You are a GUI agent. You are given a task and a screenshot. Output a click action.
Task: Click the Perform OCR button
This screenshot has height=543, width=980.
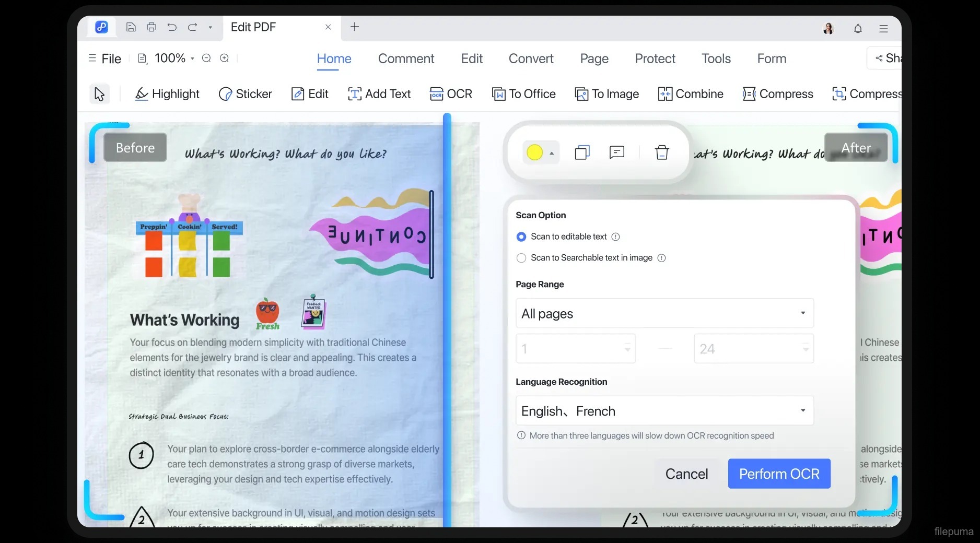point(779,474)
